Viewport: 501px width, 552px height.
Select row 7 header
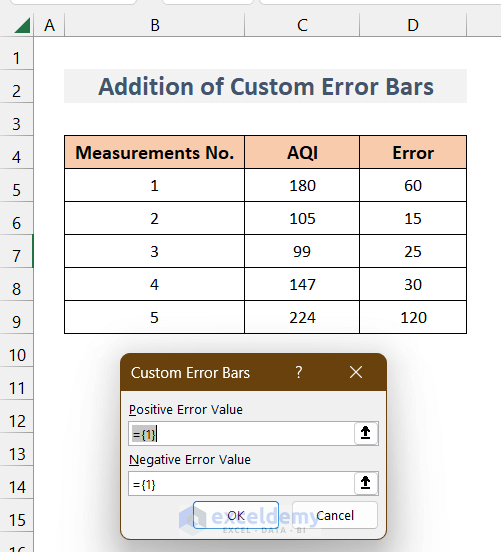click(x=17, y=251)
